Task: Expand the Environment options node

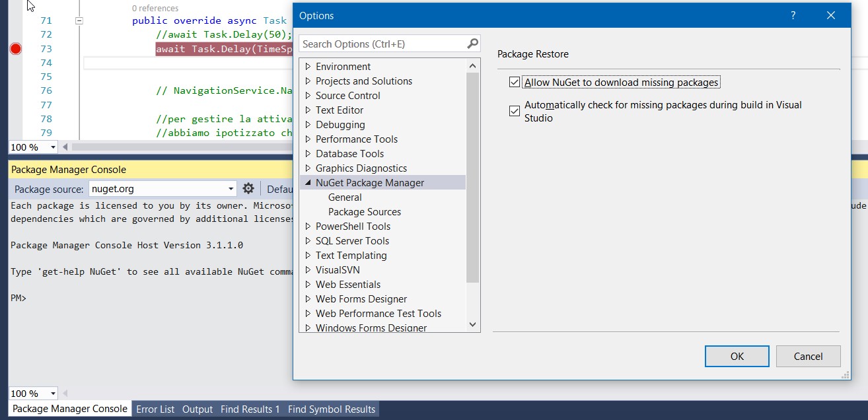Action: pos(308,67)
